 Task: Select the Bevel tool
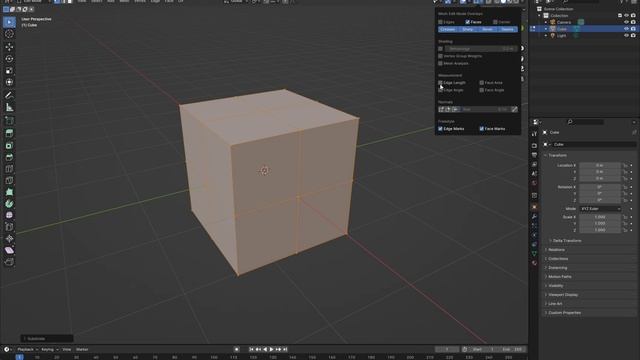[9, 157]
